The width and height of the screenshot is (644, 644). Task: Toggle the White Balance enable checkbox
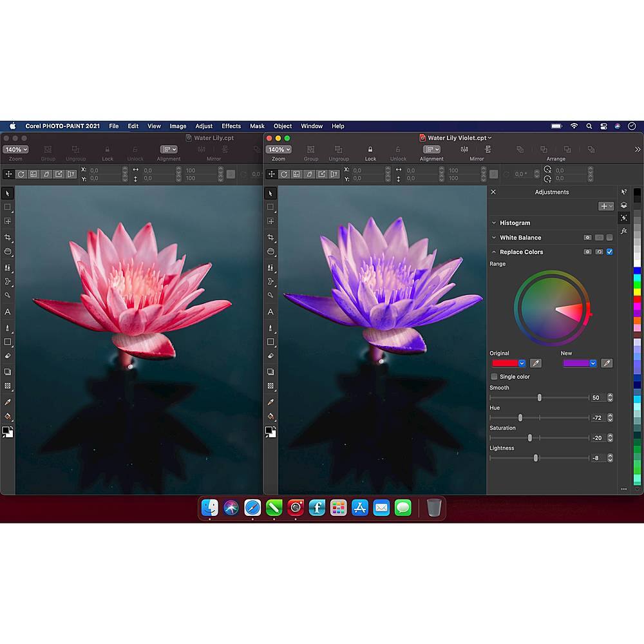point(610,238)
